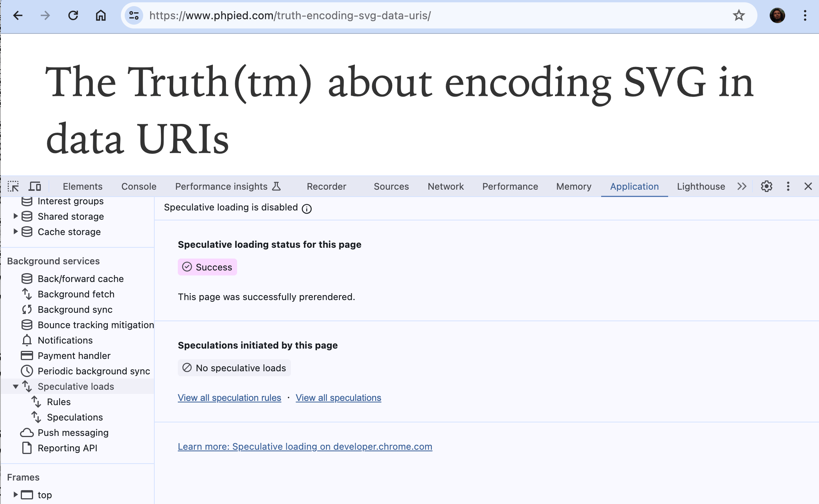Toggle the device toolbar icon
Viewport: 819px width, 504px height.
coord(35,187)
